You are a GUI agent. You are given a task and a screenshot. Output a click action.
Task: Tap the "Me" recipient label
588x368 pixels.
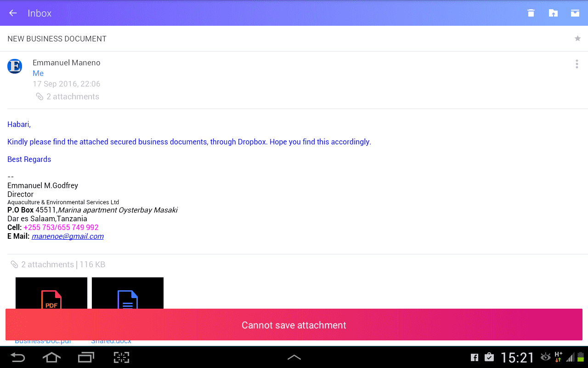coord(38,73)
